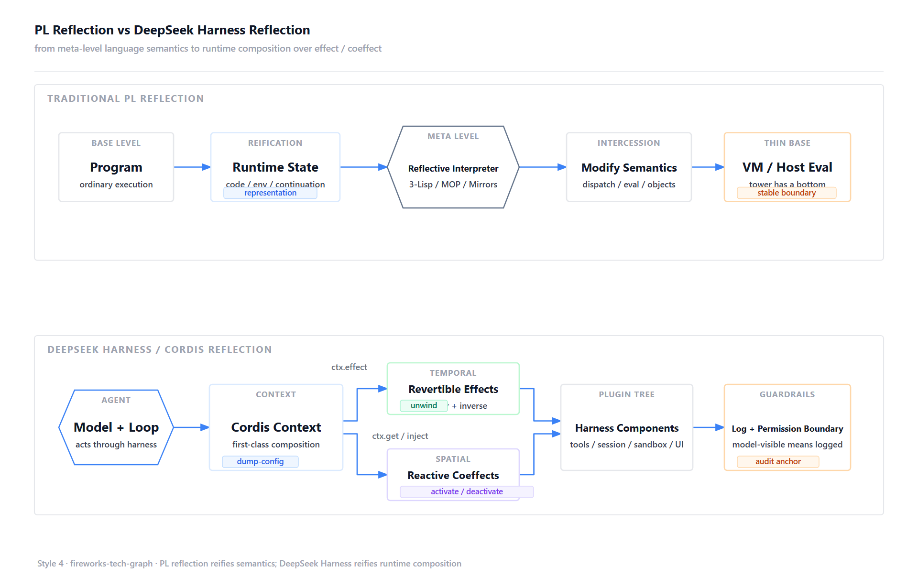918x588 pixels.
Task: Click the purple 'activate / deactivate' tag
Action: coord(467,491)
